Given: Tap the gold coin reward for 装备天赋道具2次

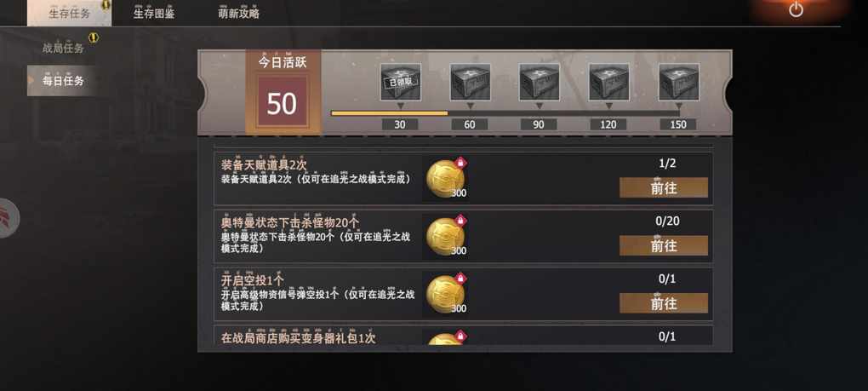Looking at the screenshot, I should click(x=447, y=178).
